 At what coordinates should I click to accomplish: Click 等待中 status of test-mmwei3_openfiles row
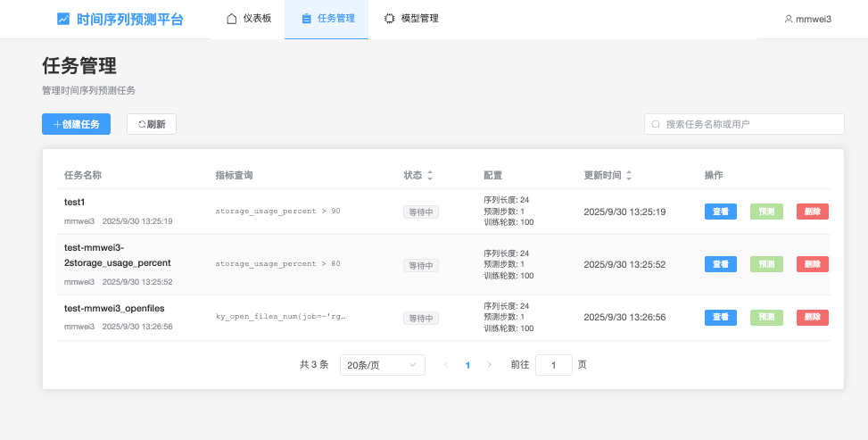(x=421, y=318)
